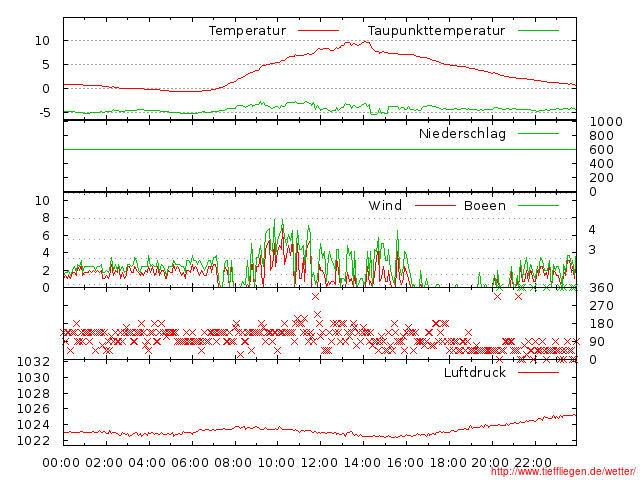Viewport: 640px width, 480px height.
Task: Click the 800 precipitation axis label
Action: 602,136
